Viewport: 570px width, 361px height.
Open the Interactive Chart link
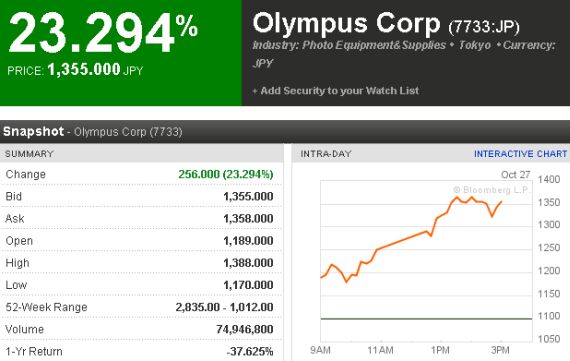click(520, 154)
